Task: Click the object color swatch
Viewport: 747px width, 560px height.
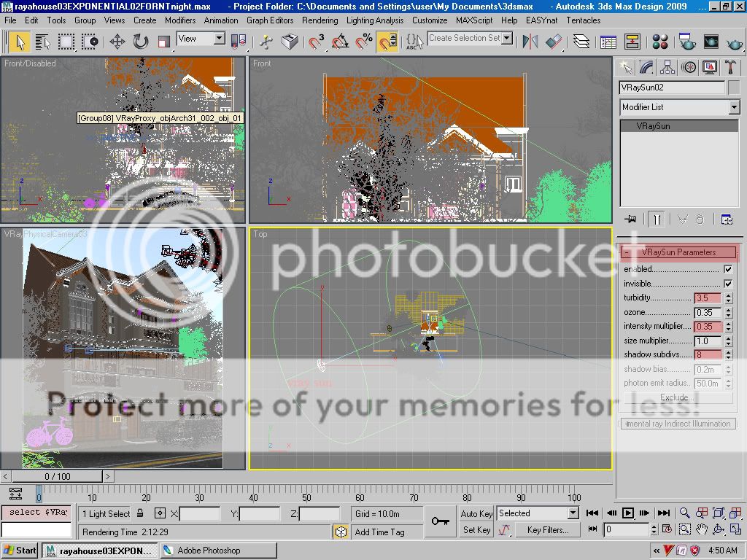Action: [734, 87]
